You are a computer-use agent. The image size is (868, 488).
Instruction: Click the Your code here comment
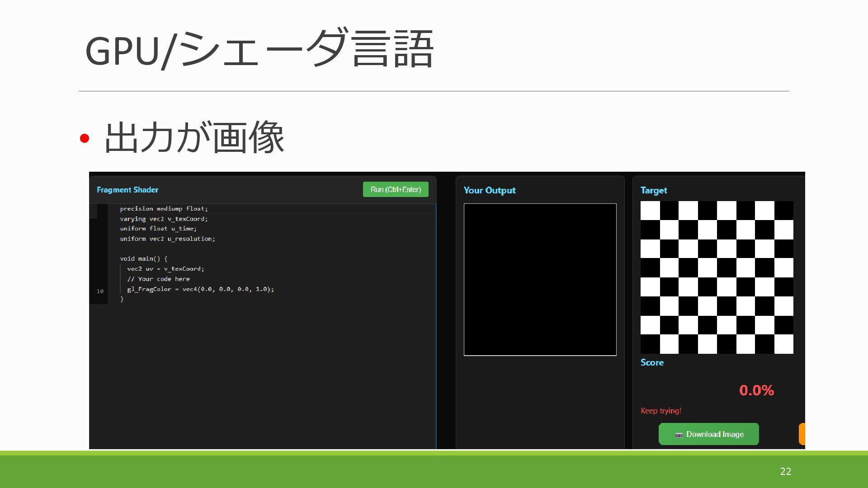158,279
